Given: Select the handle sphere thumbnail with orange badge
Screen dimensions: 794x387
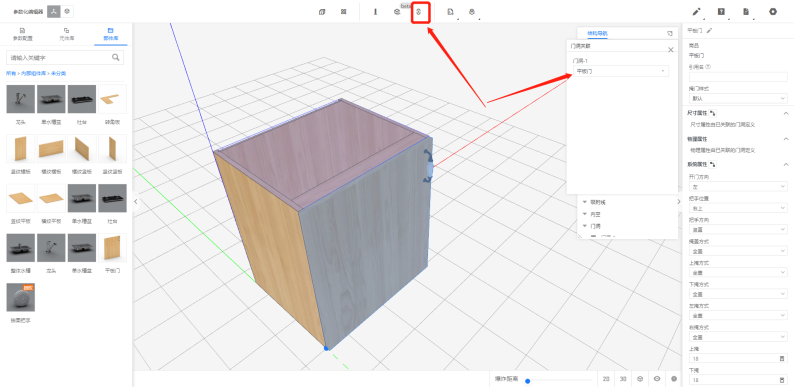Looking at the screenshot, I should (21, 297).
